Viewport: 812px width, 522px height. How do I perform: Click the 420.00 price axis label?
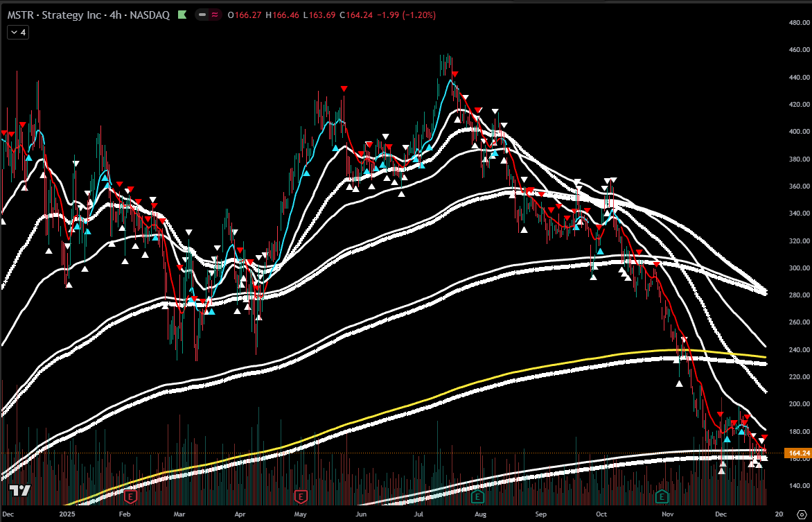point(799,104)
